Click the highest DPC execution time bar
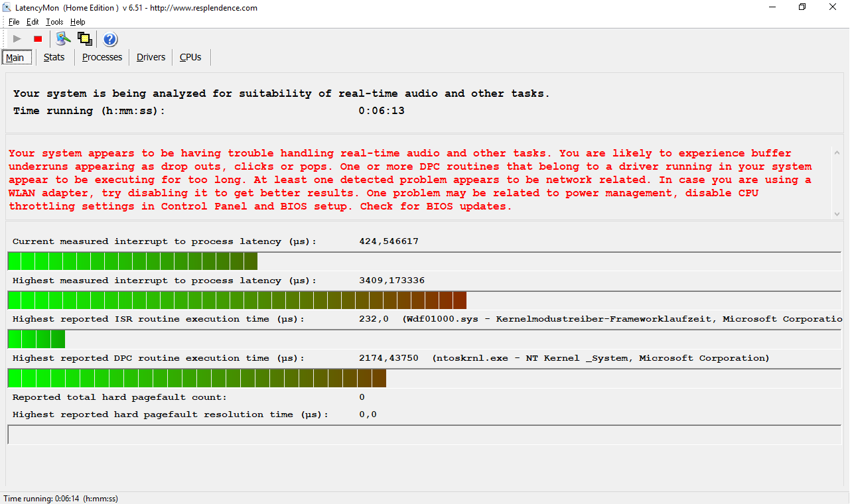 click(x=424, y=379)
